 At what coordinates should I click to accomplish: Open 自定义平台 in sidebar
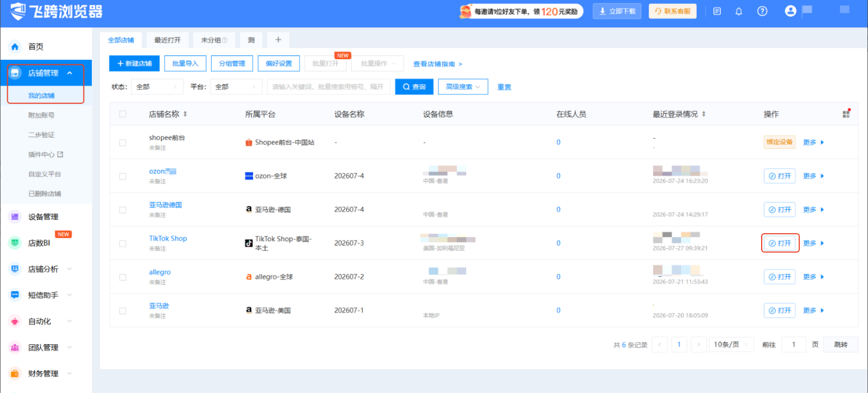(45, 174)
